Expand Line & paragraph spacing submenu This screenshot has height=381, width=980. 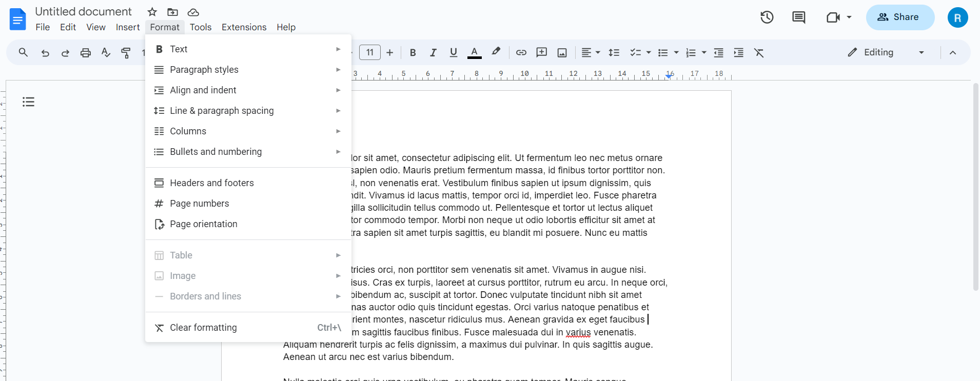coord(248,111)
